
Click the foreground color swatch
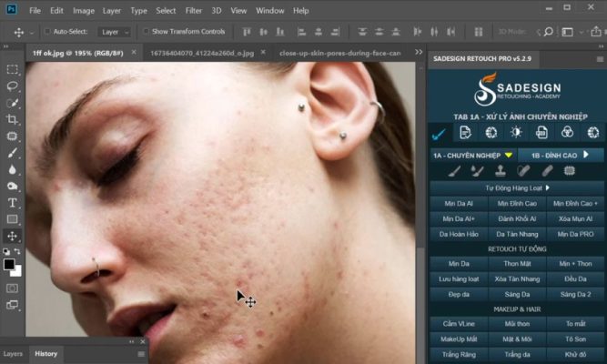[x=8, y=264]
